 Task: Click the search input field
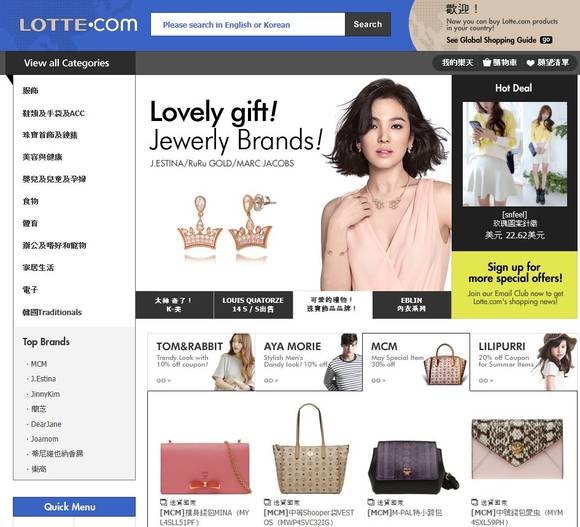click(248, 24)
